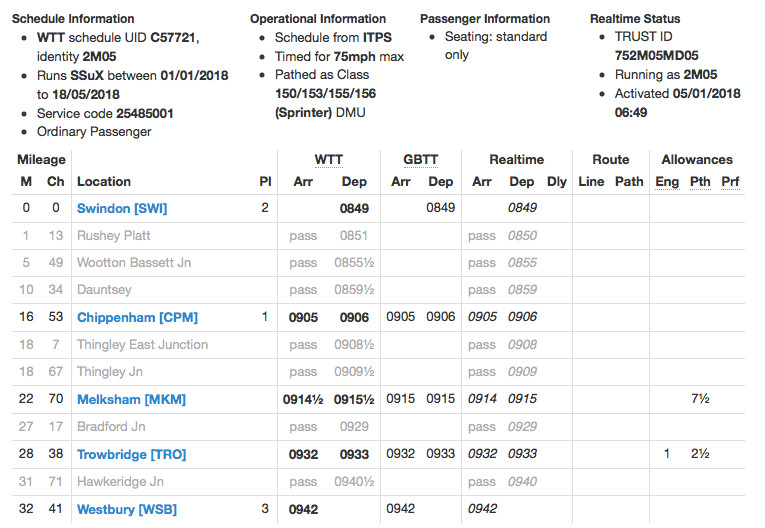This screenshot has height=528, width=765.
Task: Follow the Trowbridge [TRO] station link
Action: coord(131,454)
